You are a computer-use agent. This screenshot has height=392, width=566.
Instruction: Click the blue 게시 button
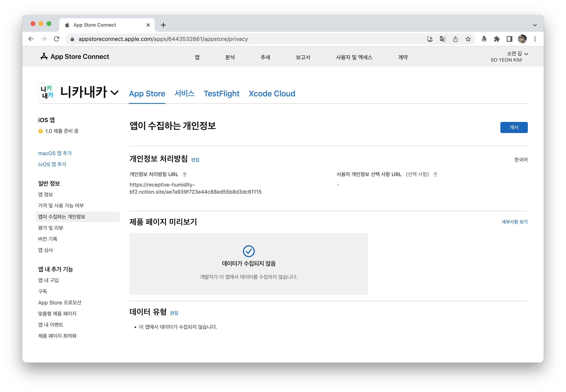coord(514,127)
